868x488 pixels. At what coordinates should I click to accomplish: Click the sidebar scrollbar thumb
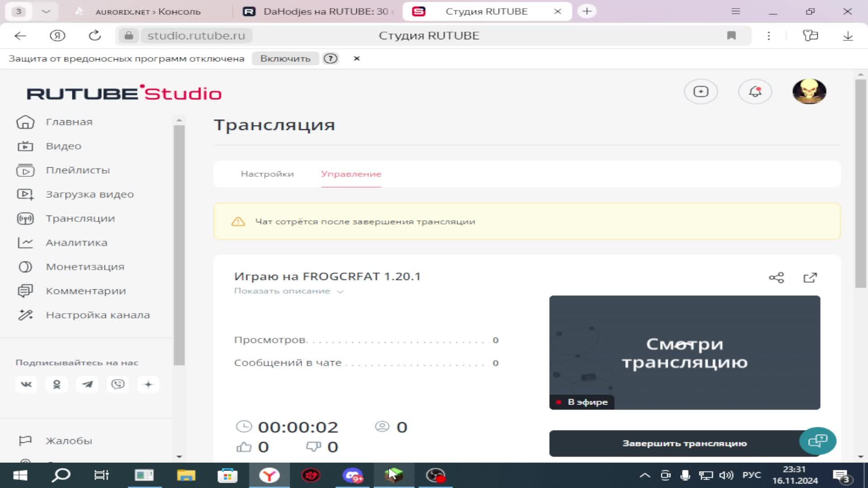point(179,245)
